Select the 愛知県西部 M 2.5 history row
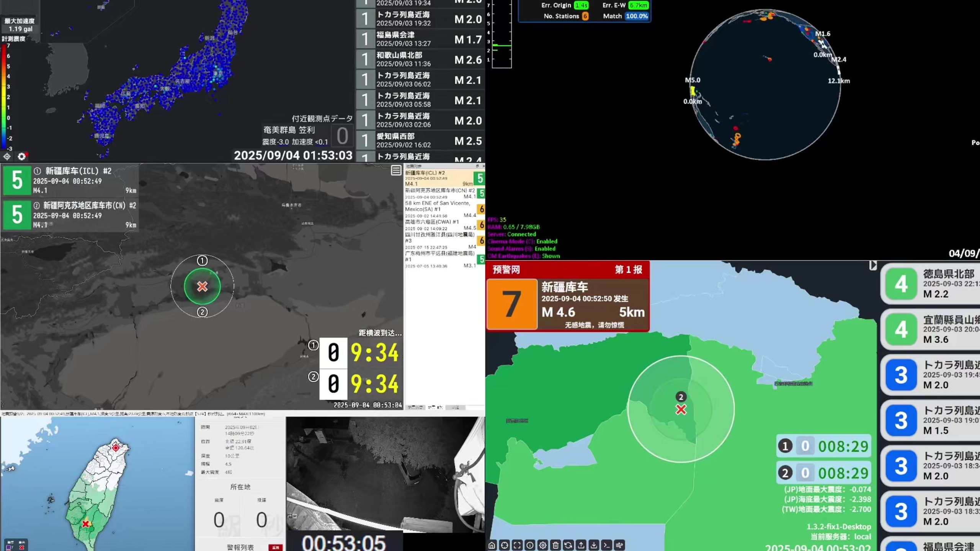Screen dimensions: 980x551 click(420, 140)
